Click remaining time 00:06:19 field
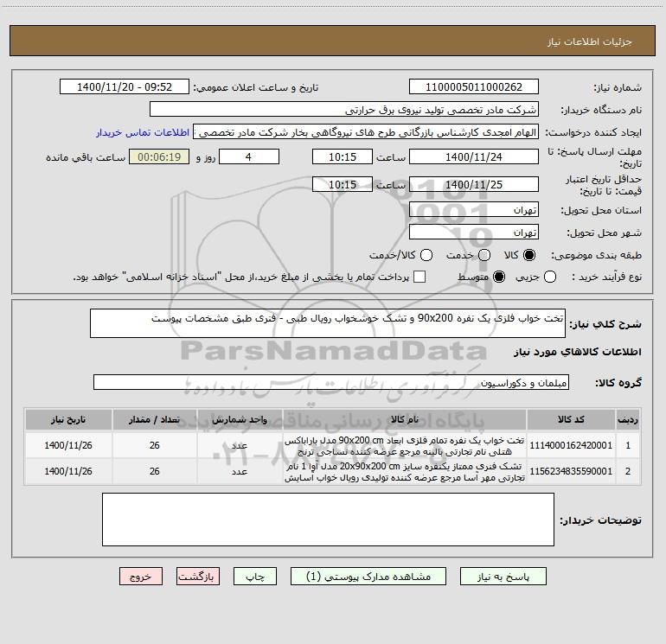 coord(159,156)
